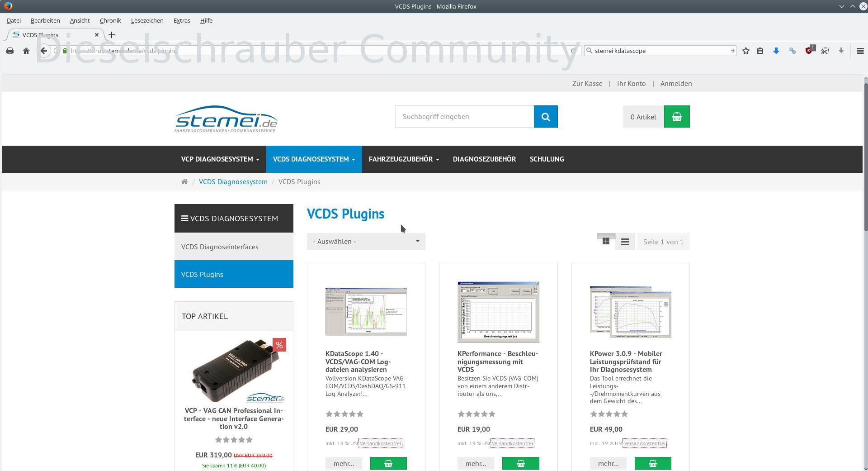868x471 pixels.
Task: Open the Hilfe menu
Action: point(206,20)
